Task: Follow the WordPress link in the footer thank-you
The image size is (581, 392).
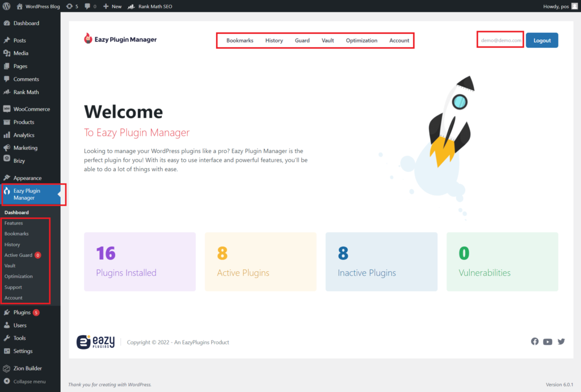Action: [139, 385]
